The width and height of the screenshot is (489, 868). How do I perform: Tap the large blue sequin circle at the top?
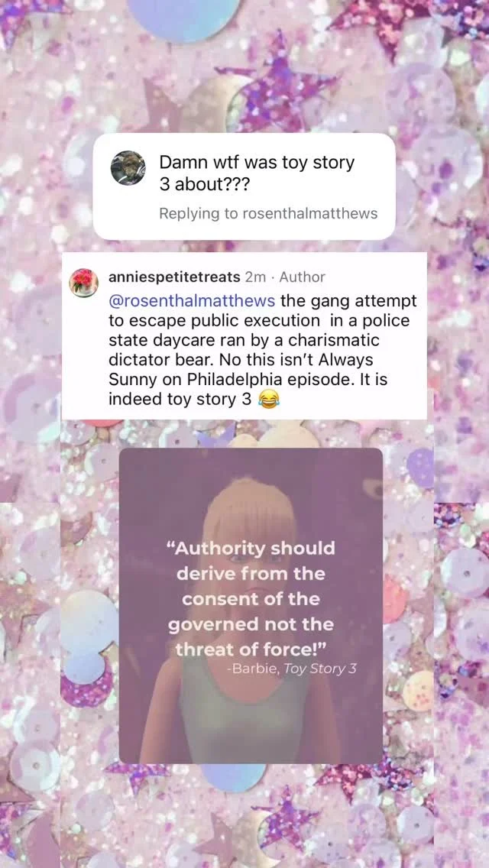click(184, 17)
